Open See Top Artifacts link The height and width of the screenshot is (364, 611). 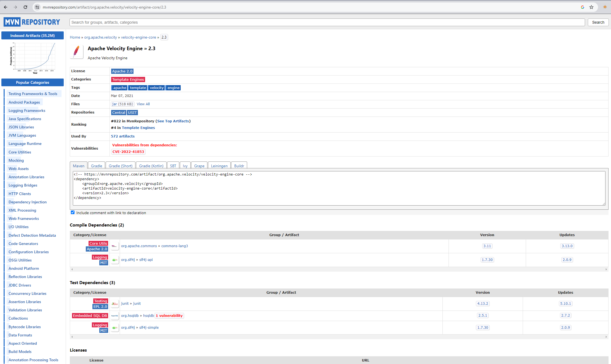coord(173,121)
